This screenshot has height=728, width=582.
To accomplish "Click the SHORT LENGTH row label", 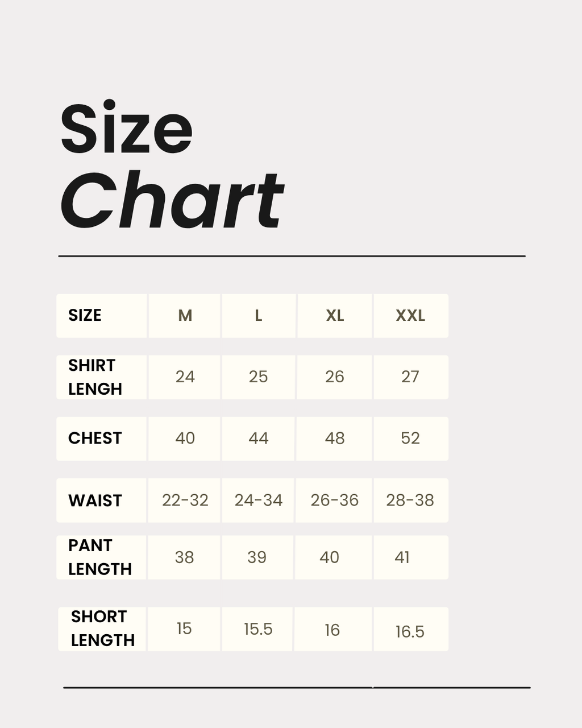I will pos(102,629).
